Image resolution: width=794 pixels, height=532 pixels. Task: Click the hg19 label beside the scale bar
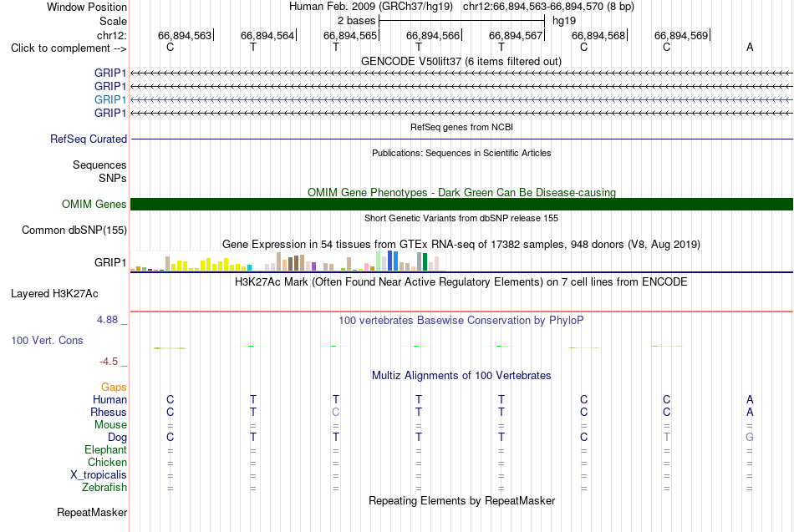click(564, 21)
